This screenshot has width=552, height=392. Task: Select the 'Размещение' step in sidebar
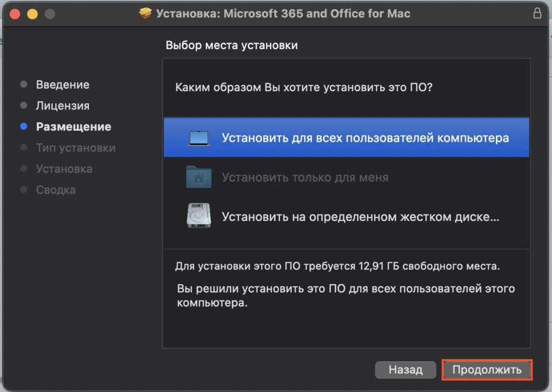(x=73, y=127)
